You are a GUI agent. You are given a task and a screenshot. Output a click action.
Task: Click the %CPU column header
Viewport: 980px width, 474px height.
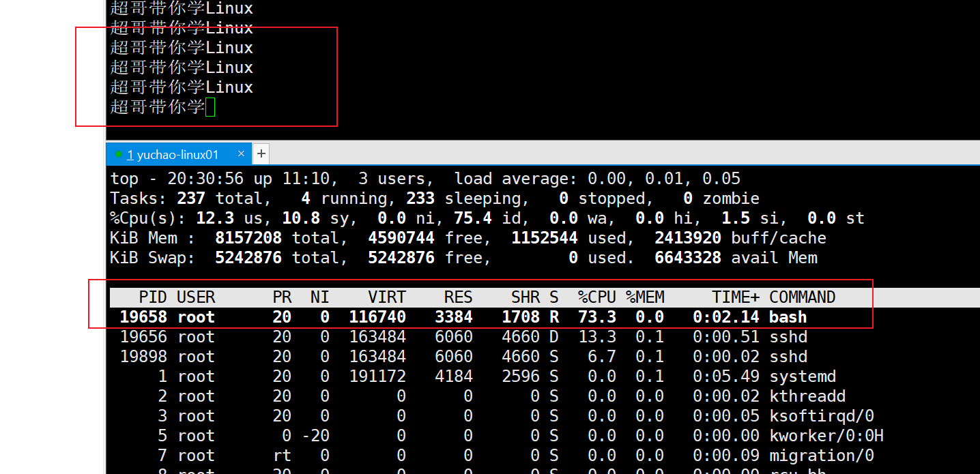(x=596, y=297)
